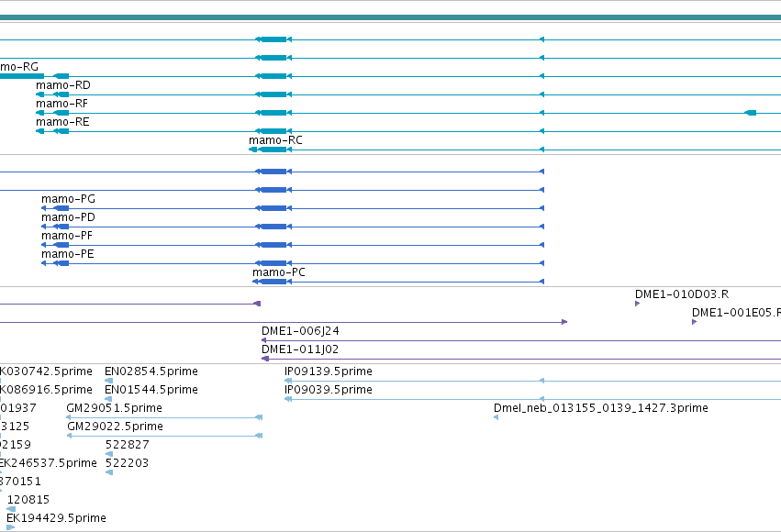Select the 522203 feature label
The image size is (781, 532).
(x=127, y=463)
